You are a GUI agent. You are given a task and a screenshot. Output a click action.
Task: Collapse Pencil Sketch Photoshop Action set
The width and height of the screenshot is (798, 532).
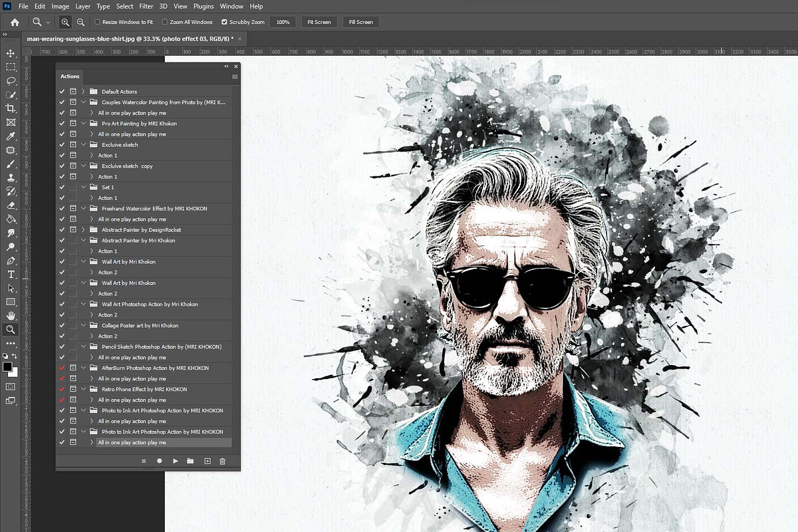click(x=83, y=347)
